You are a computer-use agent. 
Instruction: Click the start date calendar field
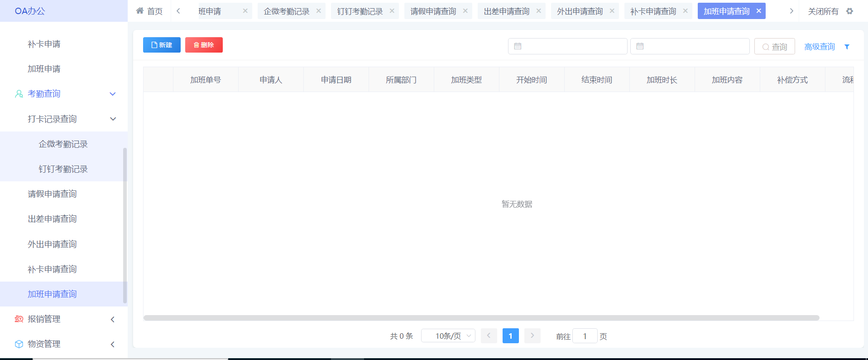pos(567,46)
